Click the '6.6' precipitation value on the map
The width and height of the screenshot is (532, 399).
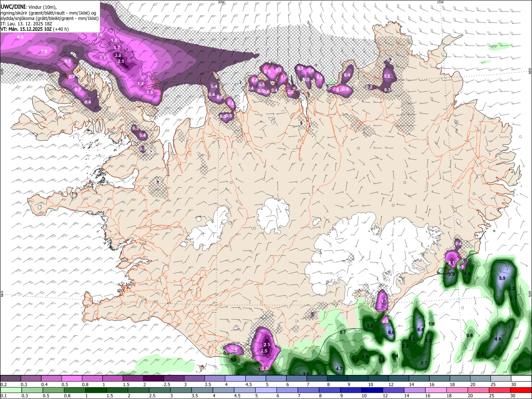(x=420, y=330)
